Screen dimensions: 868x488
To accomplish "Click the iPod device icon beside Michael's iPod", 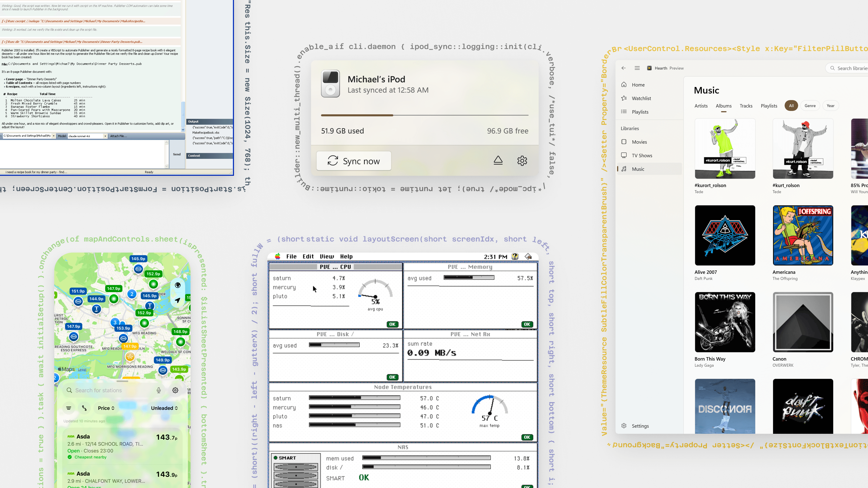I will click(x=330, y=84).
